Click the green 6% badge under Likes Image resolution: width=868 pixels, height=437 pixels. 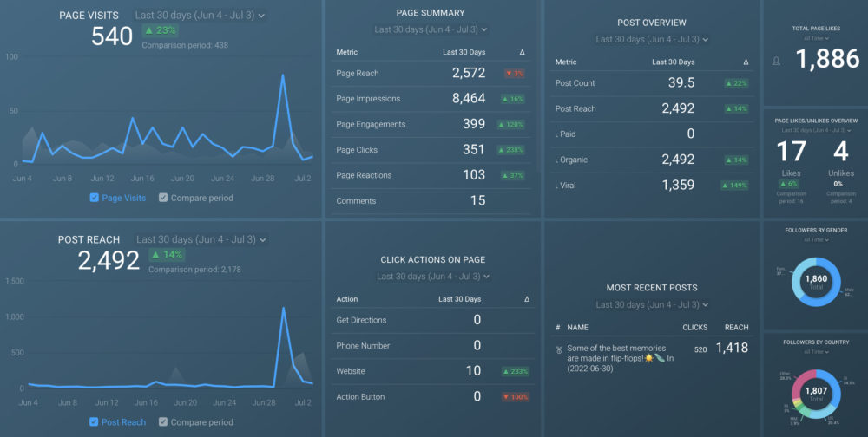[791, 184]
